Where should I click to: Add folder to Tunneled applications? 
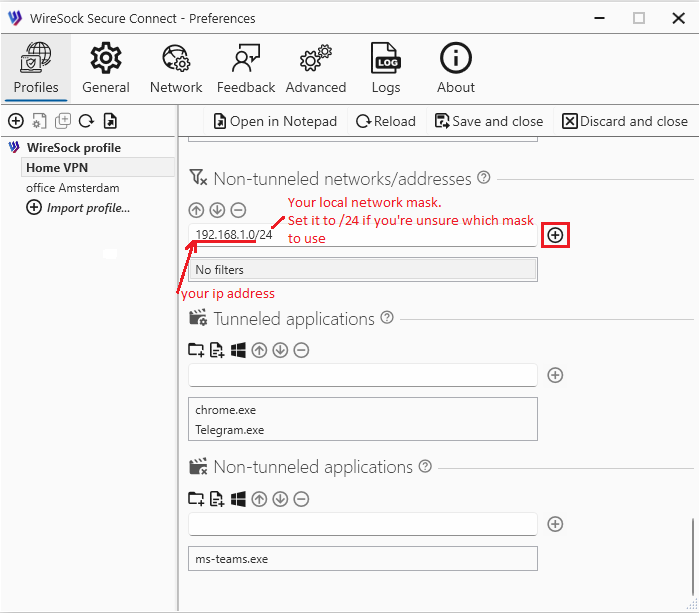pyautogui.click(x=196, y=350)
